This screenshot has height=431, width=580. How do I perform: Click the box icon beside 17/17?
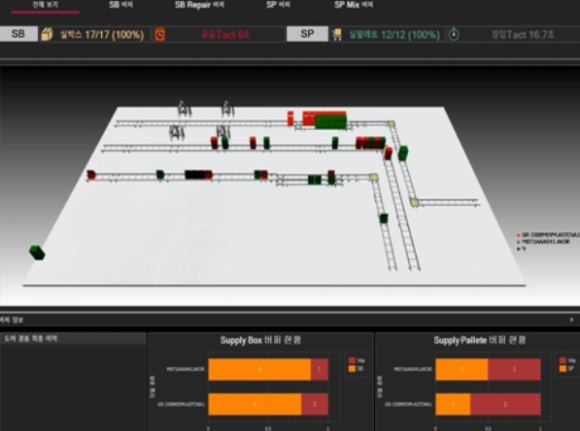click(x=47, y=34)
